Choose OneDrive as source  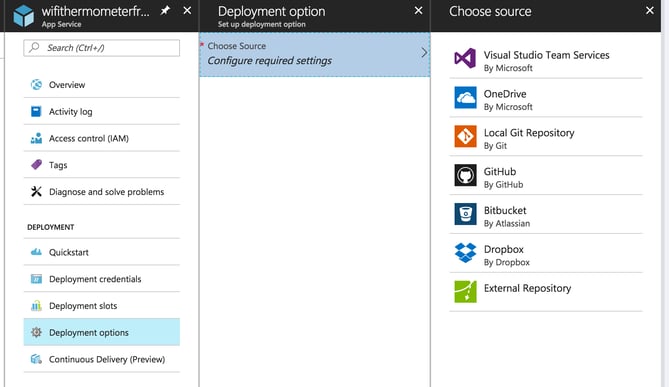546,98
